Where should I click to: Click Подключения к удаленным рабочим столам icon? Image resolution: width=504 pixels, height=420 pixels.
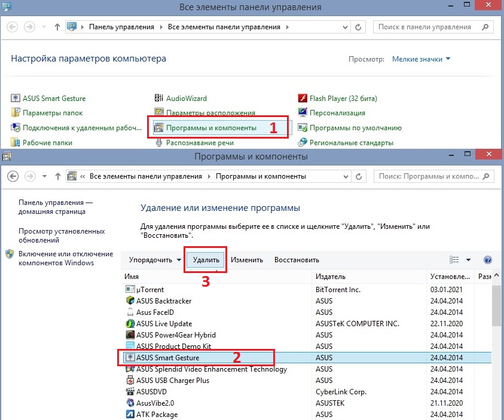click(15, 128)
